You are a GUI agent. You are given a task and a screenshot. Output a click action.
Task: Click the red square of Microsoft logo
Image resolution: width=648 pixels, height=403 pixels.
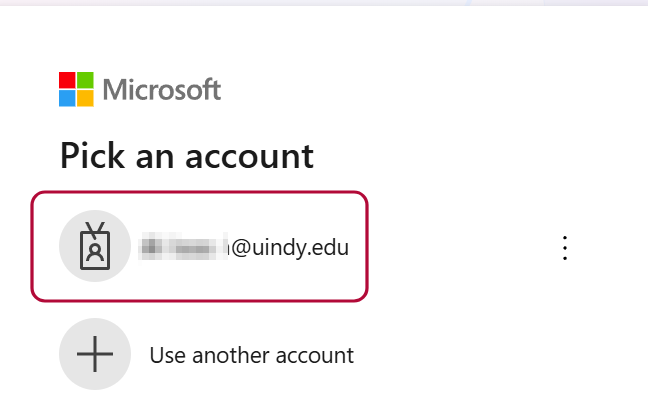[x=67, y=80]
